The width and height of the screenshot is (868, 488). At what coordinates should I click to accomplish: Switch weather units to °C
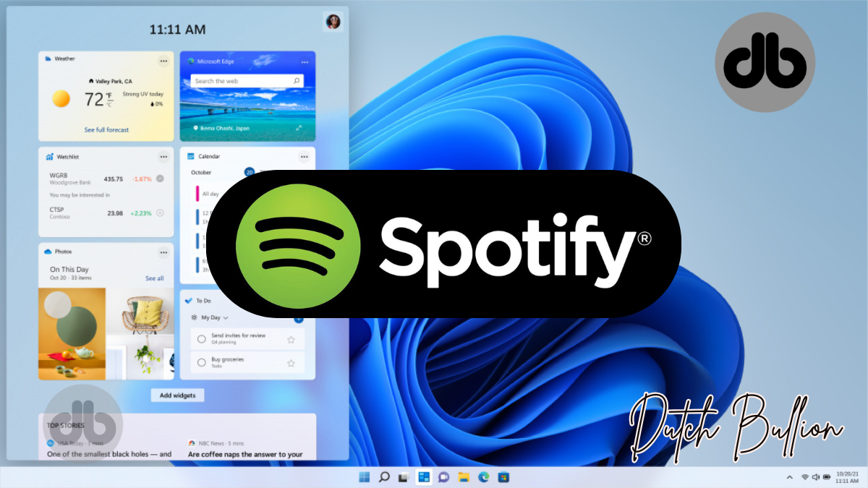[109, 105]
